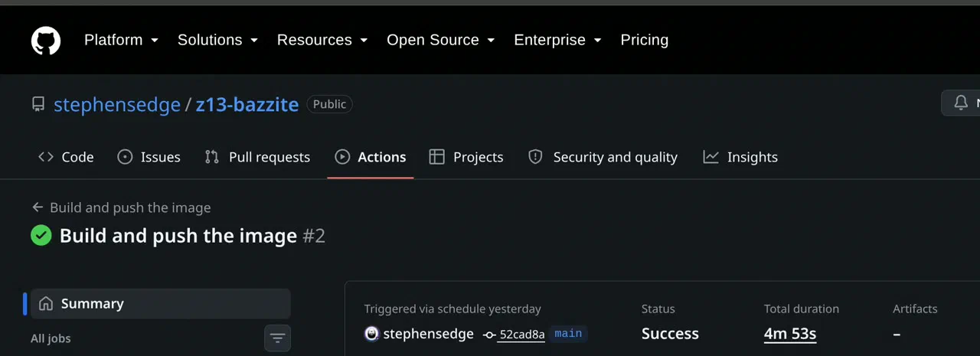
Task: Click the repository icon beside stephensedge
Action: click(x=38, y=104)
